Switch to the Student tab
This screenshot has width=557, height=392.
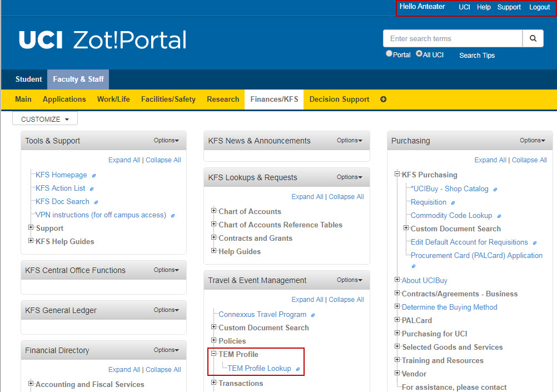[28, 80]
